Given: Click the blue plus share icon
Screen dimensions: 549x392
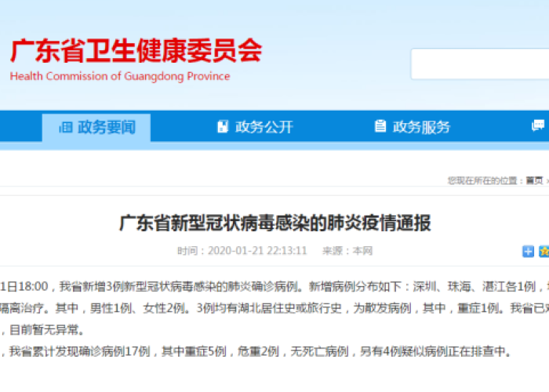Looking at the screenshot, I should 528,252.
